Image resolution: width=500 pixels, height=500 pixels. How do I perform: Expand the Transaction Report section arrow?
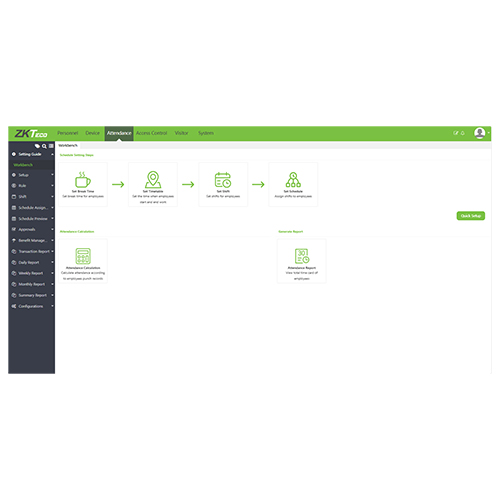[52, 251]
